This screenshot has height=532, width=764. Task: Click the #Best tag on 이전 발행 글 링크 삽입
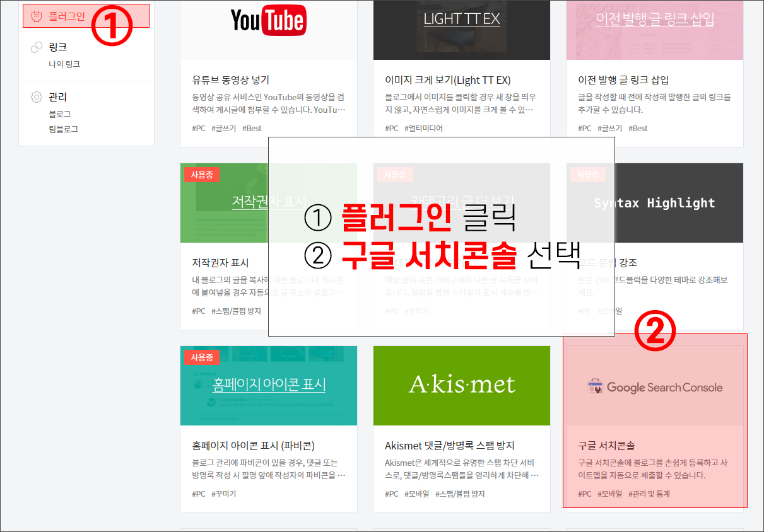click(x=637, y=128)
